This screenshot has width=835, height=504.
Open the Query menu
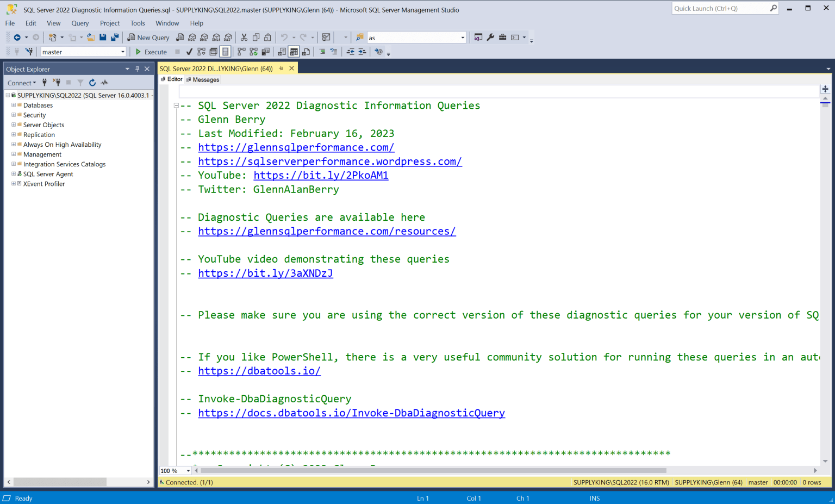click(80, 23)
